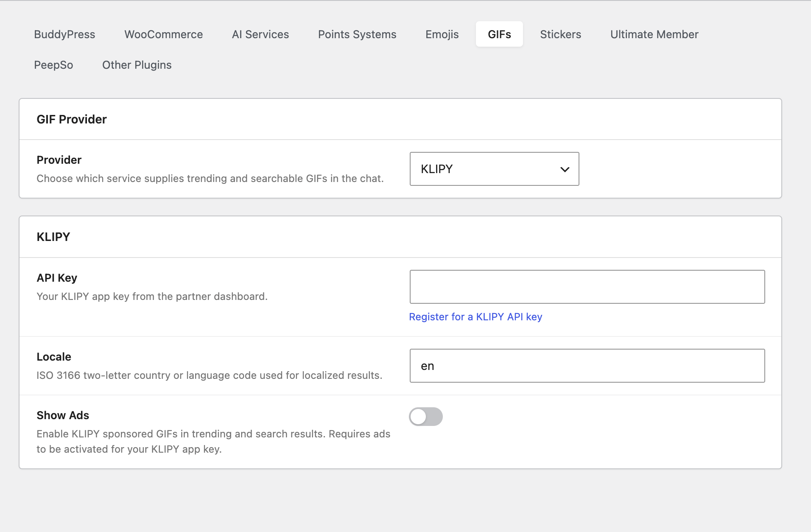Click the GIF Provider section heading
The height and width of the screenshot is (532, 811).
[71, 119]
